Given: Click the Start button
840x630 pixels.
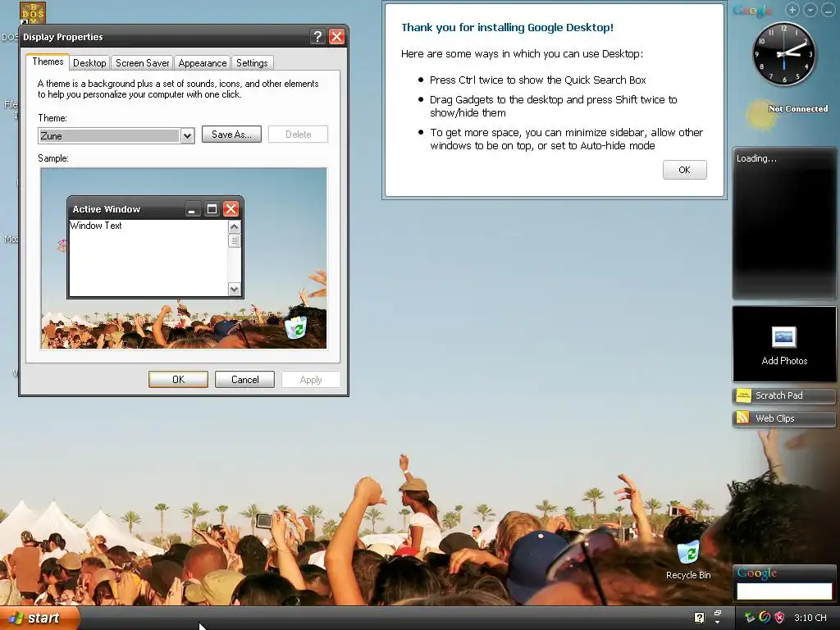Looking at the screenshot, I should (39, 619).
